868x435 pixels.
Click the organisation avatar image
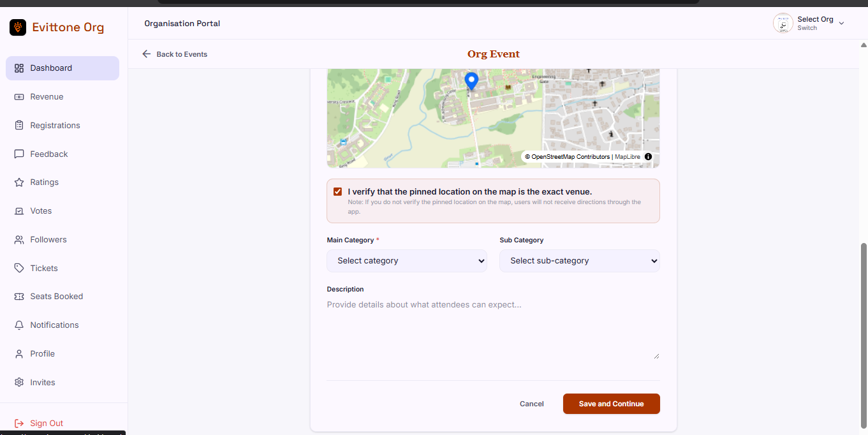(783, 24)
